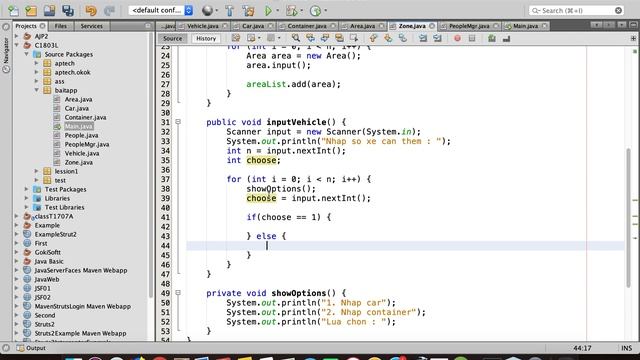Toggle Bookmark icon in editor toolbar

402,38
